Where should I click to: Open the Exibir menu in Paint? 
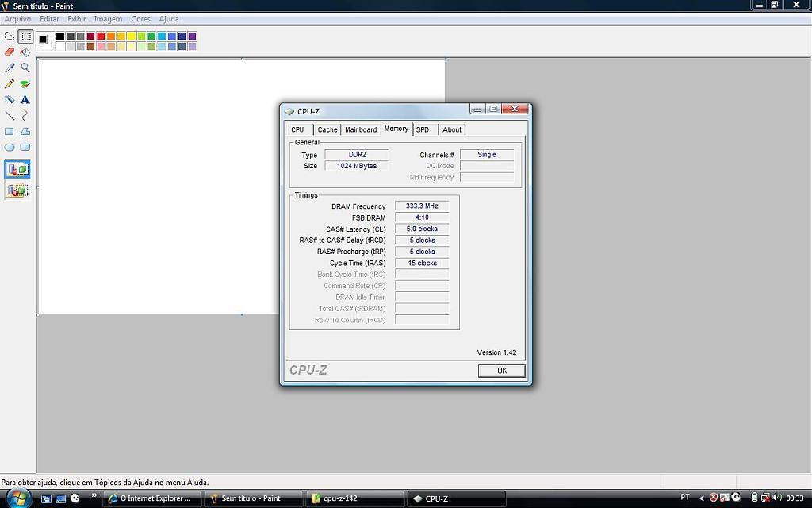pyautogui.click(x=77, y=19)
